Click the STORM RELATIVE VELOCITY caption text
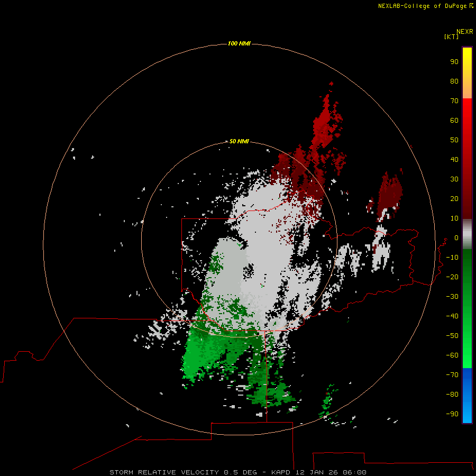This screenshot has width=476, height=476. tap(164, 472)
